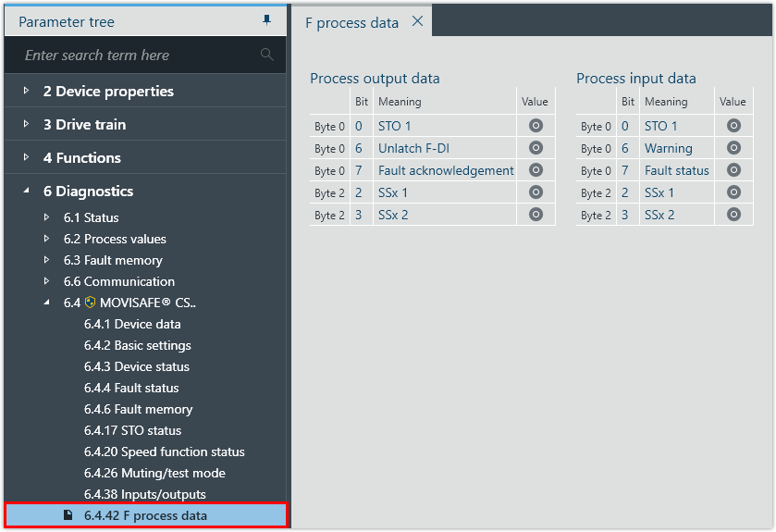Click the MOVISAFE shield icon
The height and width of the screenshot is (532, 776).
pos(91,303)
